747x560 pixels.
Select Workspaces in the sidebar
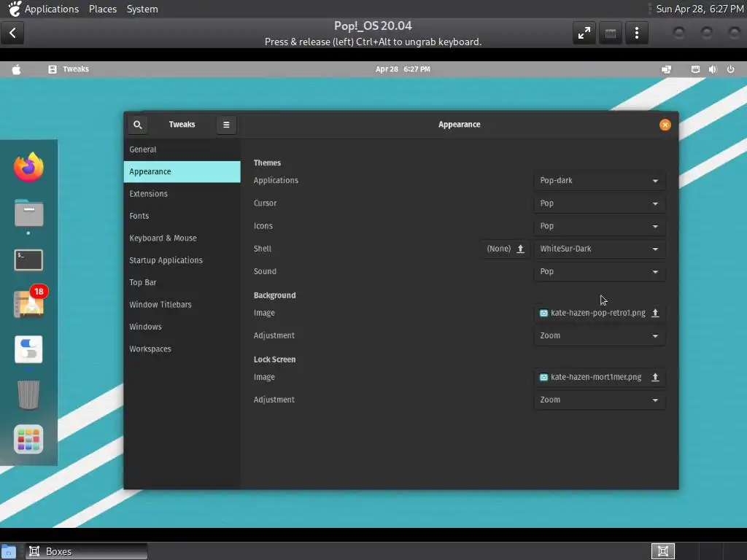click(x=182, y=349)
